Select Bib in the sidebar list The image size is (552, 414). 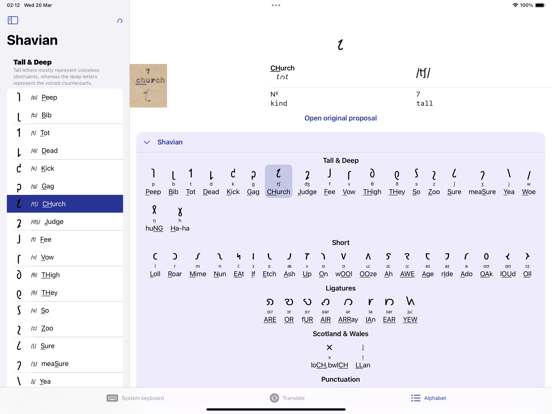(65, 115)
